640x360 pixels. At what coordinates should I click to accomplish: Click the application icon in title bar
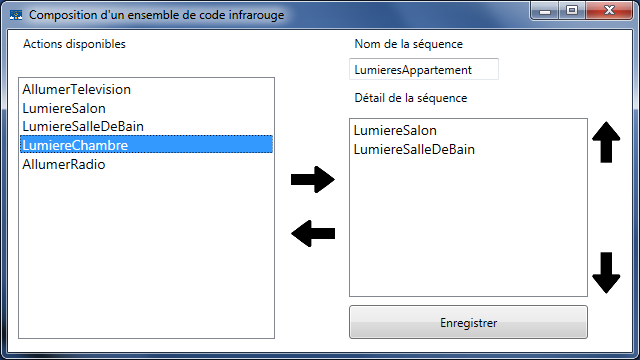point(16,15)
